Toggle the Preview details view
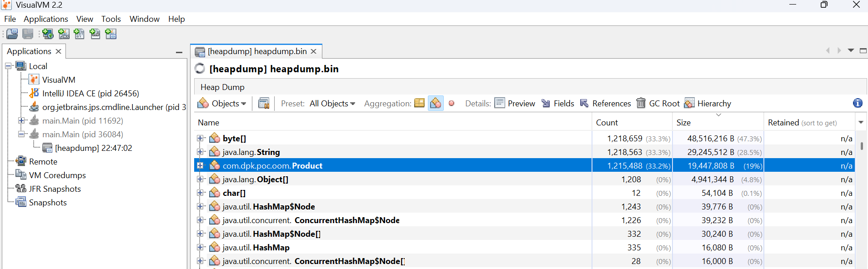The height and width of the screenshot is (269, 868). coord(515,104)
